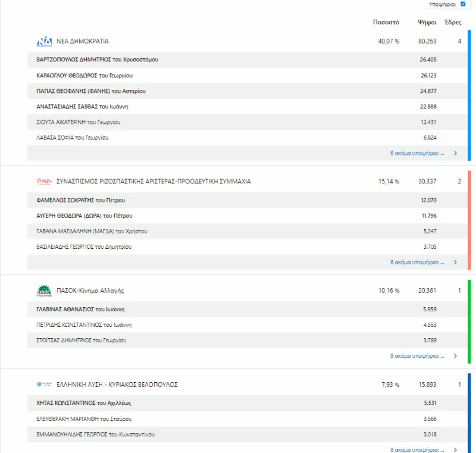Click candidate ΓΑΒΑΝΑ ΜΑΓΔΑΛΗΝΗ (ΜΑΓΔΑ) row
Image resolution: width=476 pixels, height=453 pixels.
(x=247, y=231)
